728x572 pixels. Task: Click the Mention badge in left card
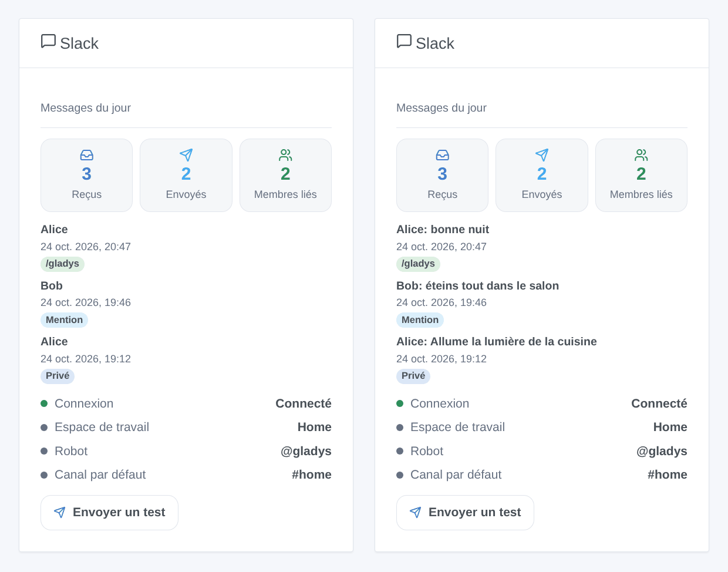pyautogui.click(x=64, y=320)
